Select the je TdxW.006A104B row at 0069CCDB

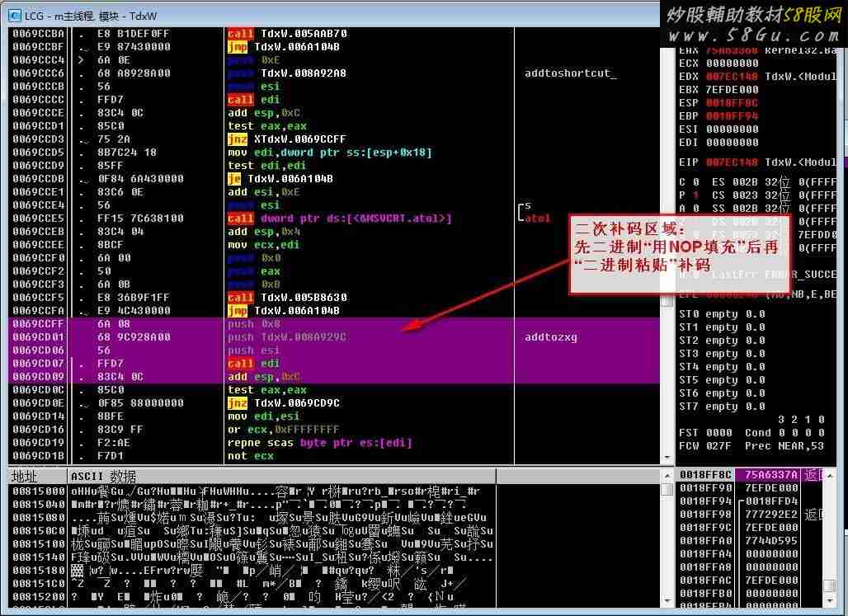[334, 178]
